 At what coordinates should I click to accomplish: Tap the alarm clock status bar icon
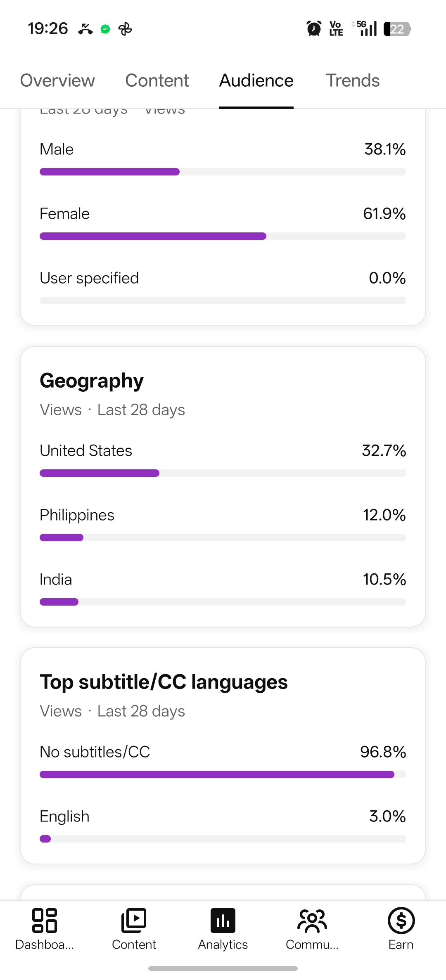(314, 29)
